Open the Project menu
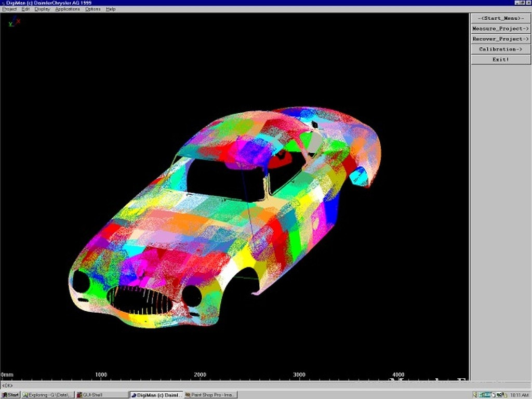 click(x=9, y=9)
